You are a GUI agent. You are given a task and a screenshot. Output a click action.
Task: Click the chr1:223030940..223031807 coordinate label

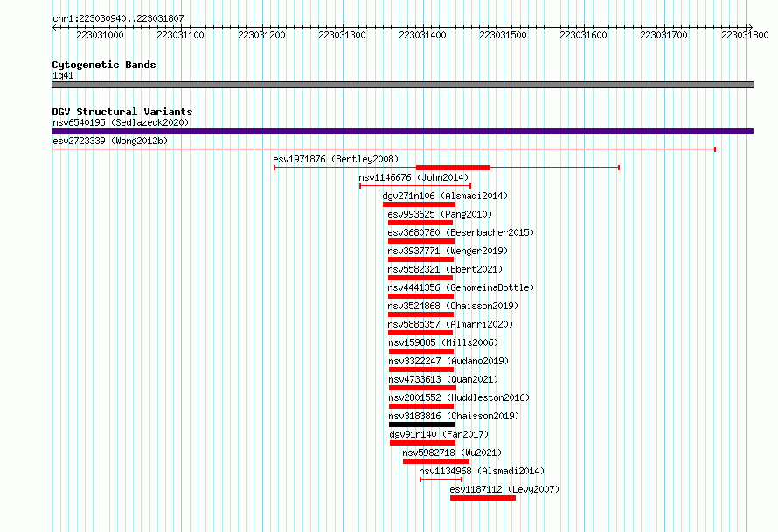pyautogui.click(x=118, y=18)
